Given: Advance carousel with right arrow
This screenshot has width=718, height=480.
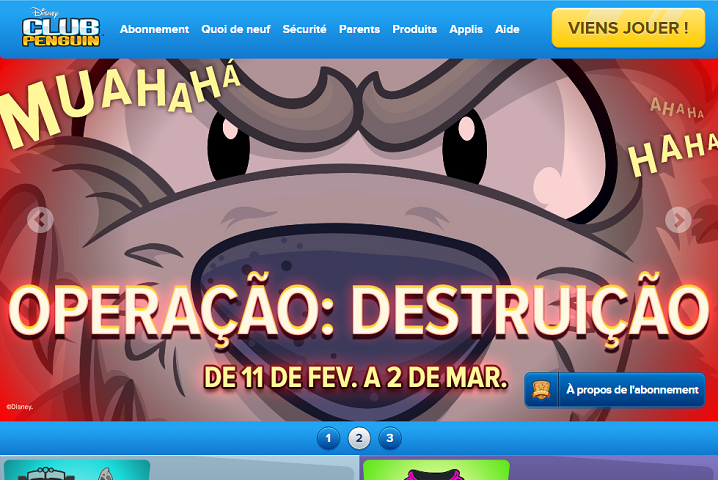Looking at the screenshot, I should [x=678, y=220].
